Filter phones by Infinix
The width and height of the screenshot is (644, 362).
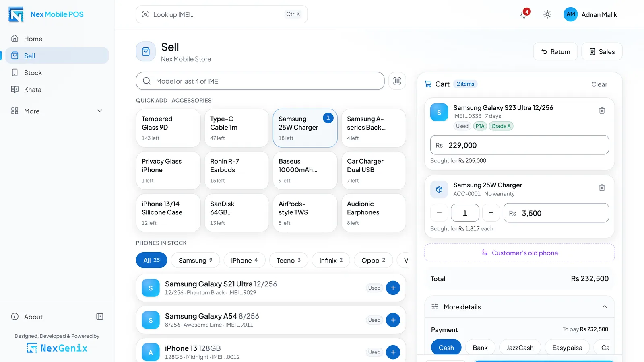click(331, 260)
